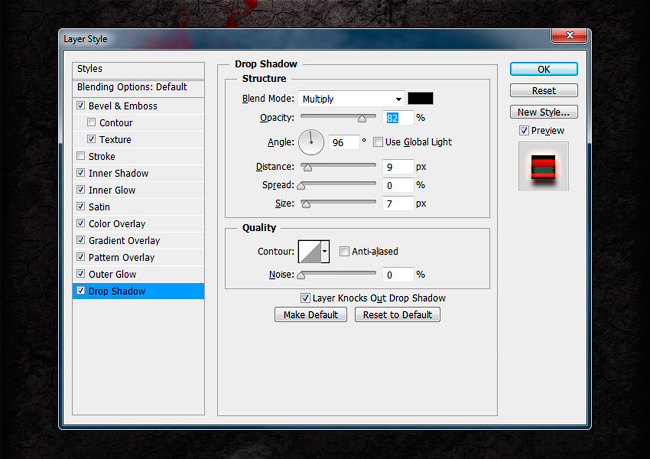Enable the Contour checkbox
650x459 pixels.
coord(91,122)
